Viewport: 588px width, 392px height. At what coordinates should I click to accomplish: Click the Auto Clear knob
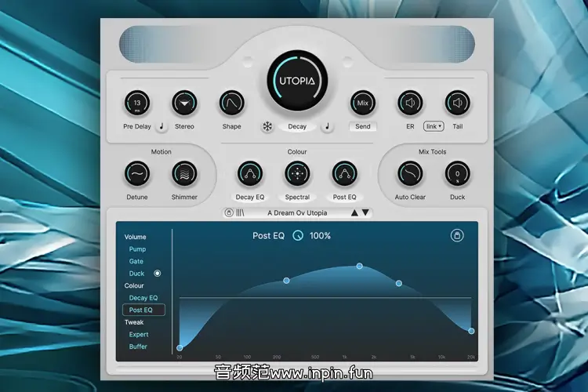point(410,174)
